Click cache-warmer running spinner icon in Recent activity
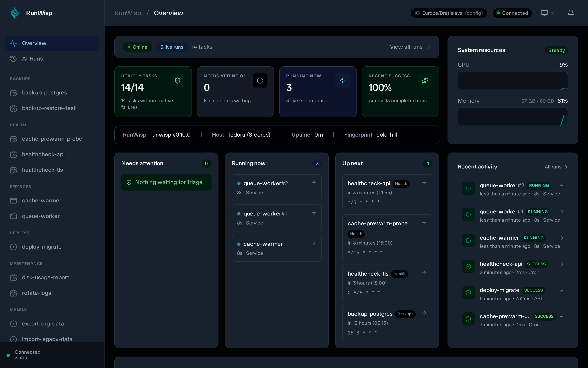This screenshot has width=588, height=368. 468,240
